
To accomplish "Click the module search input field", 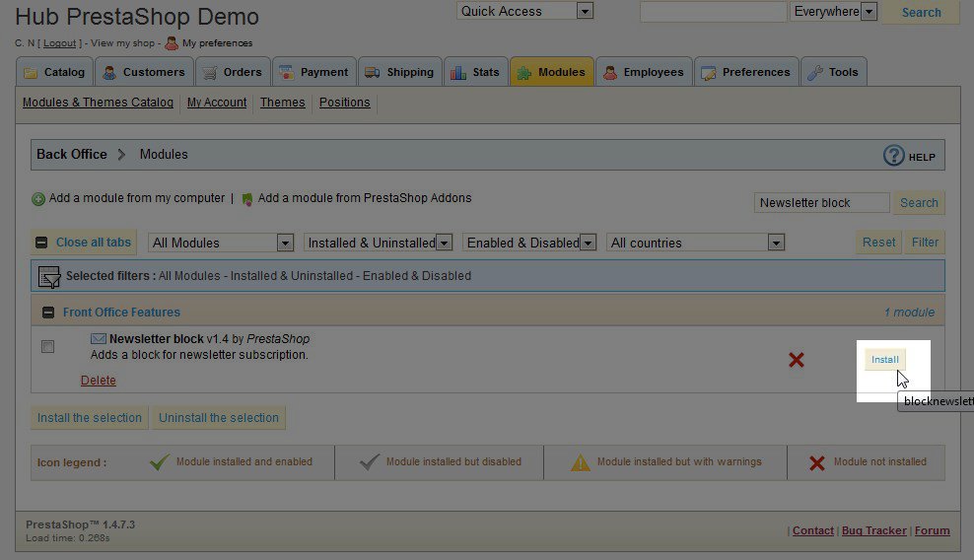I will (x=822, y=202).
